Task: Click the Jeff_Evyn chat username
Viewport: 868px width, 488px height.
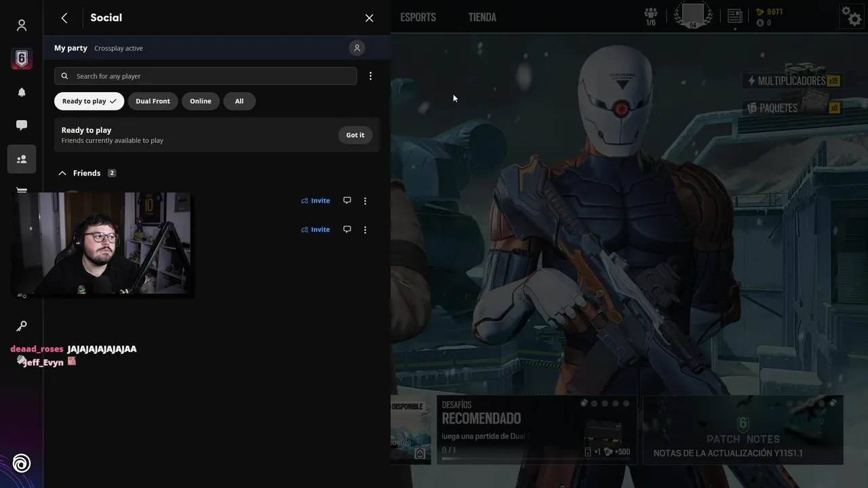Action: click(x=43, y=363)
